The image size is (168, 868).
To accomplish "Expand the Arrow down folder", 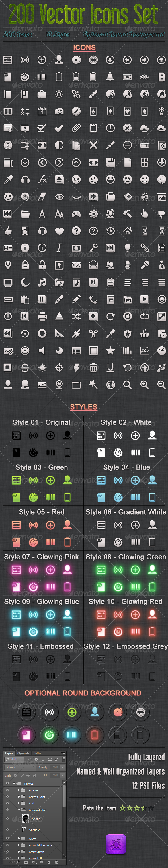I will (x=19, y=852).
